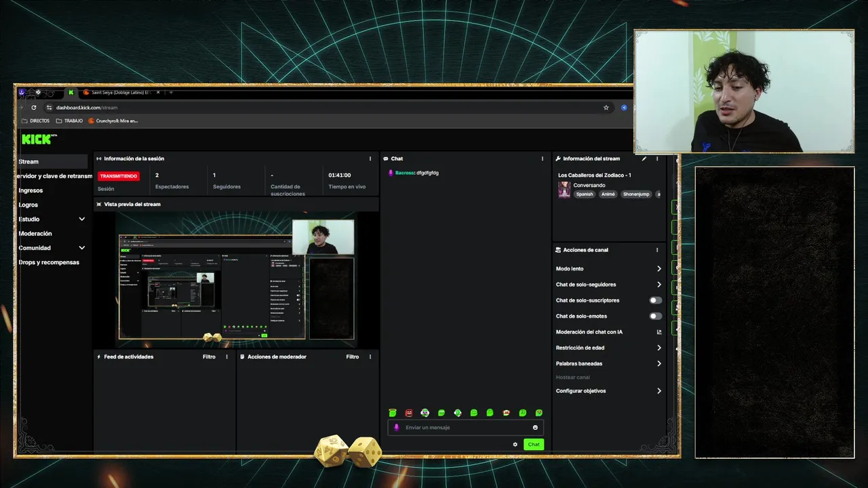
Task: Insert the third quick emote with white hair
Action: tap(425, 413)
